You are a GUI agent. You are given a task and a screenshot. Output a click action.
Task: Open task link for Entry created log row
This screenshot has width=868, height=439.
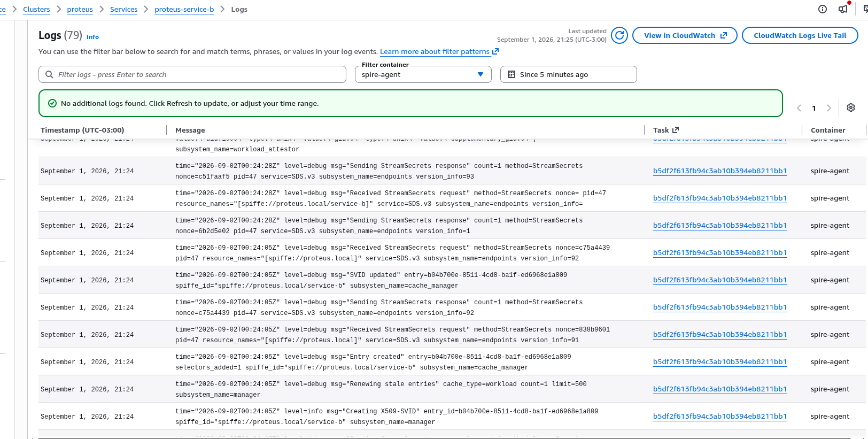720,362
